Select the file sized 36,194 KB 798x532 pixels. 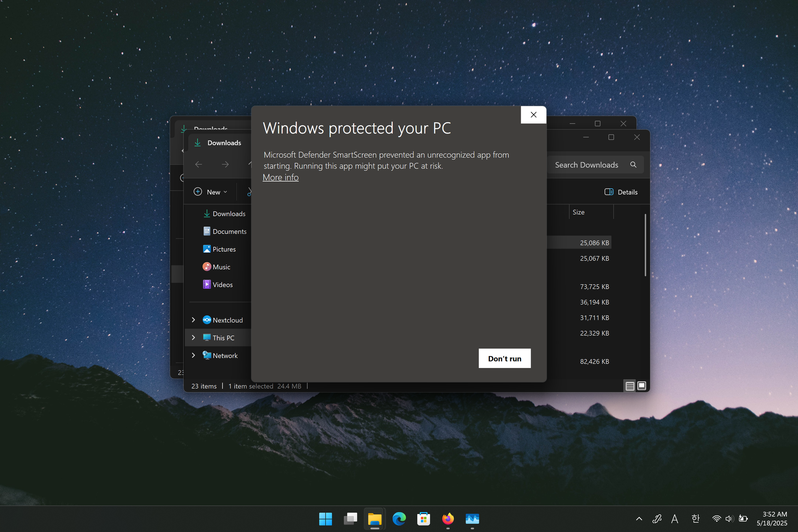click(595, 302)
